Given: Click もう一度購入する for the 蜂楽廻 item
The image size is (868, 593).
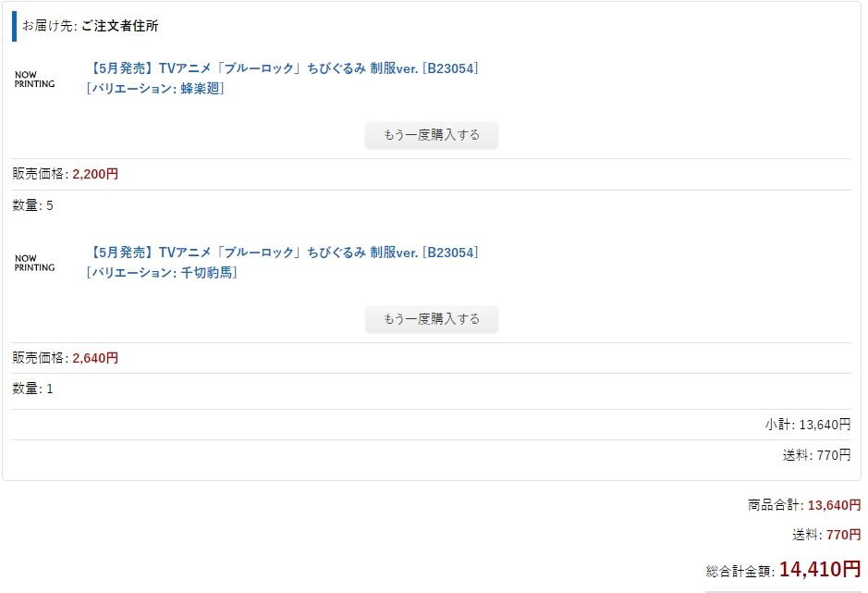Looking at the screenshot, I should 432,135.
